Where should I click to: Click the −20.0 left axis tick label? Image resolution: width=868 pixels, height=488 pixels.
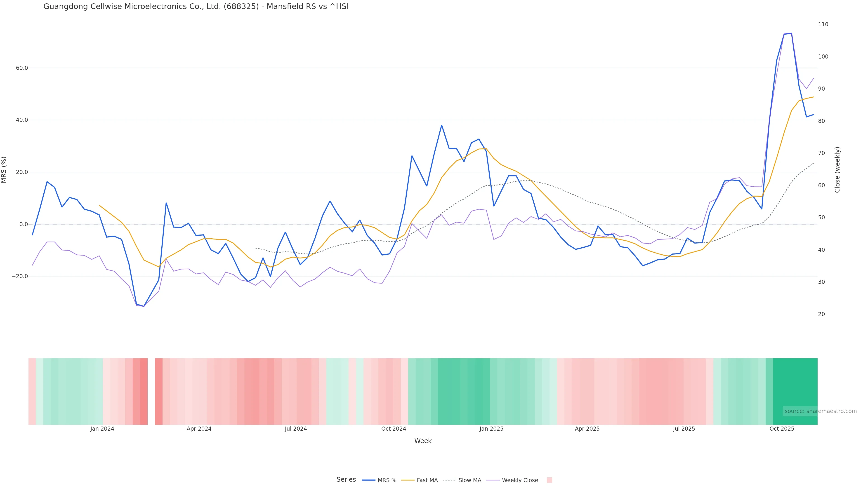coord(20,276)
